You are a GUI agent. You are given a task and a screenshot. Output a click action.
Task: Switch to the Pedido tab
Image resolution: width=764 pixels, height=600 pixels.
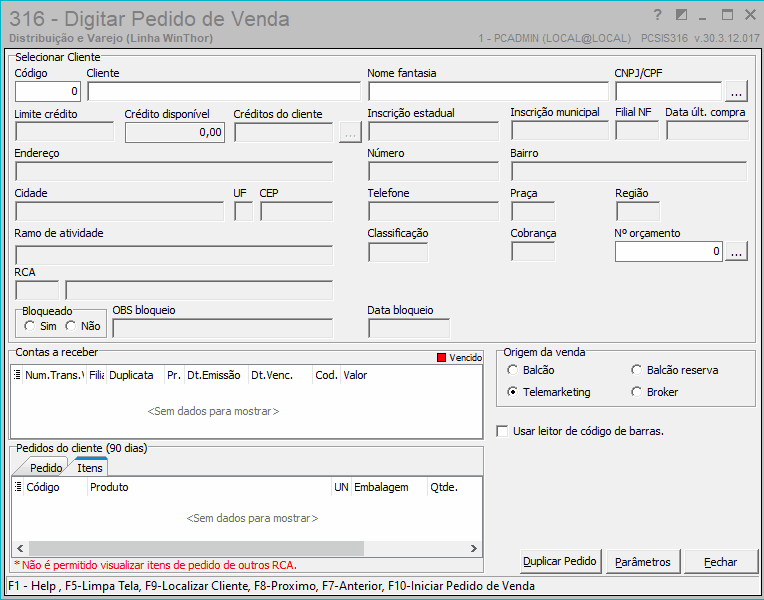click(46, 468)
